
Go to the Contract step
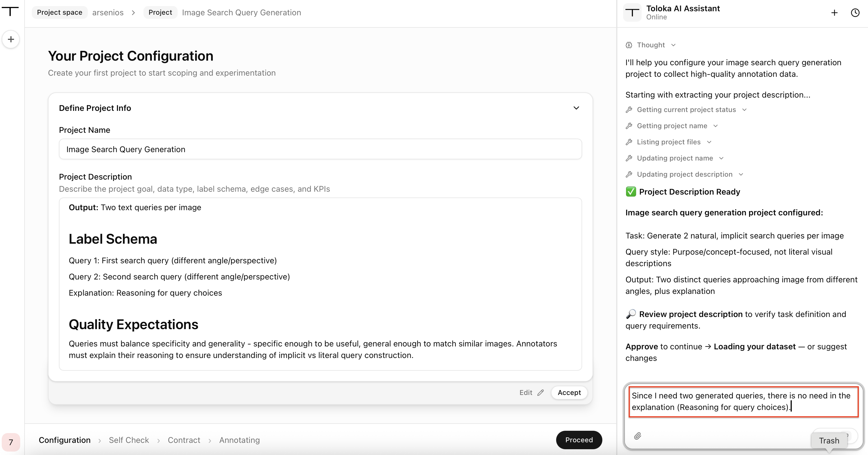(184, 440)
